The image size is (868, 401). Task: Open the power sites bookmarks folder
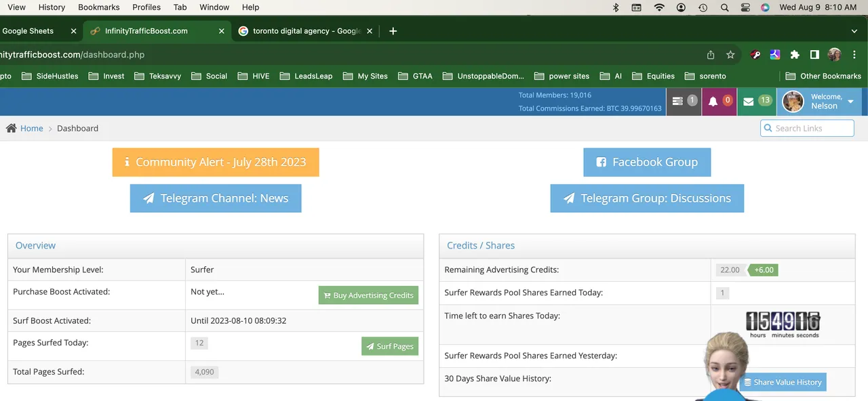(x=561, y=76)
